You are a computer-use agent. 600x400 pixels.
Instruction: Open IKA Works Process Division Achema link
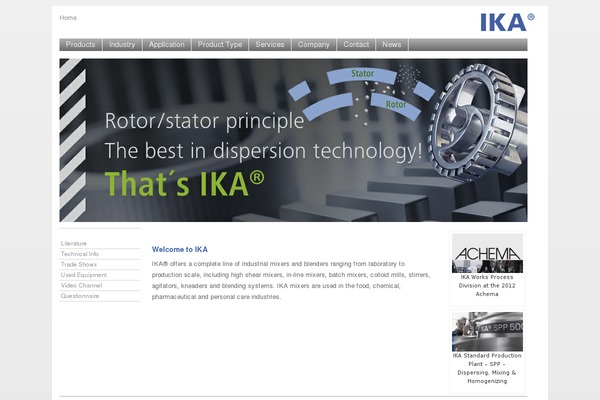click(487, 286)
